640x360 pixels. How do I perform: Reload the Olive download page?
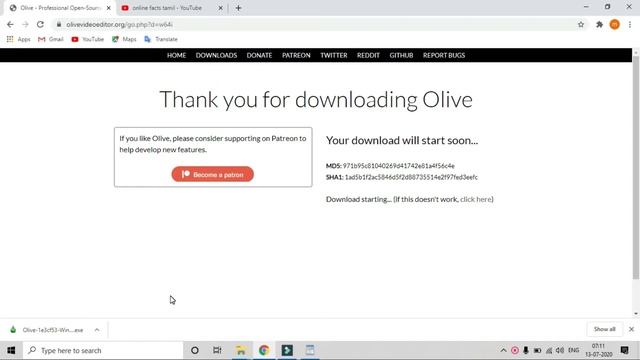point(40,24)
